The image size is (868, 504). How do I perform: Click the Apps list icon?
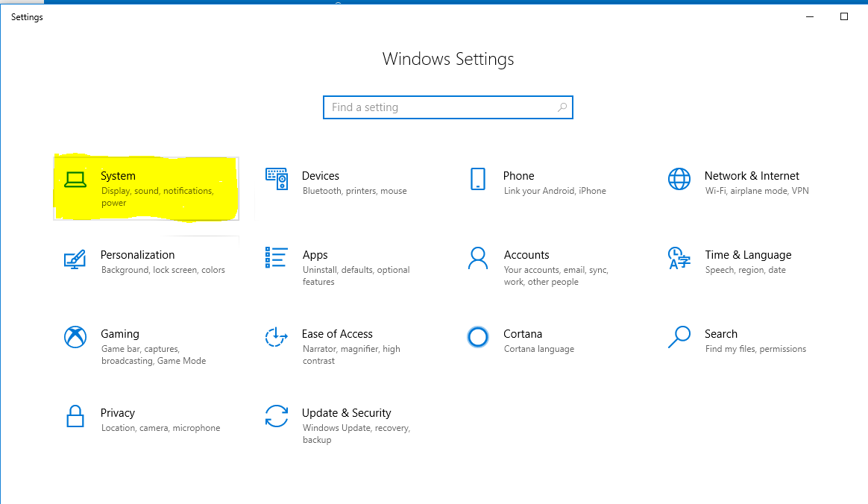pos(277,258)
